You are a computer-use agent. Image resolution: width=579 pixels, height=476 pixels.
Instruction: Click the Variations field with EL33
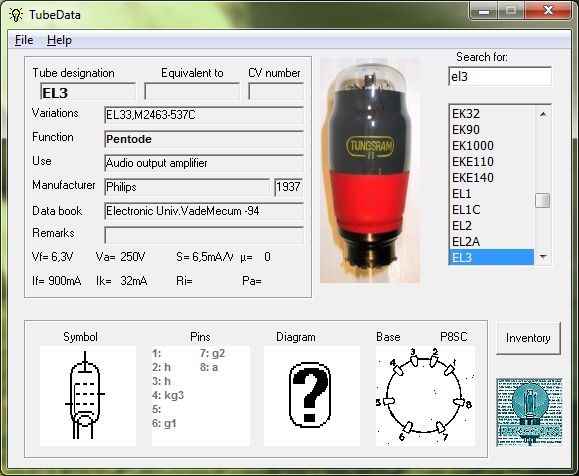[204, 115]
